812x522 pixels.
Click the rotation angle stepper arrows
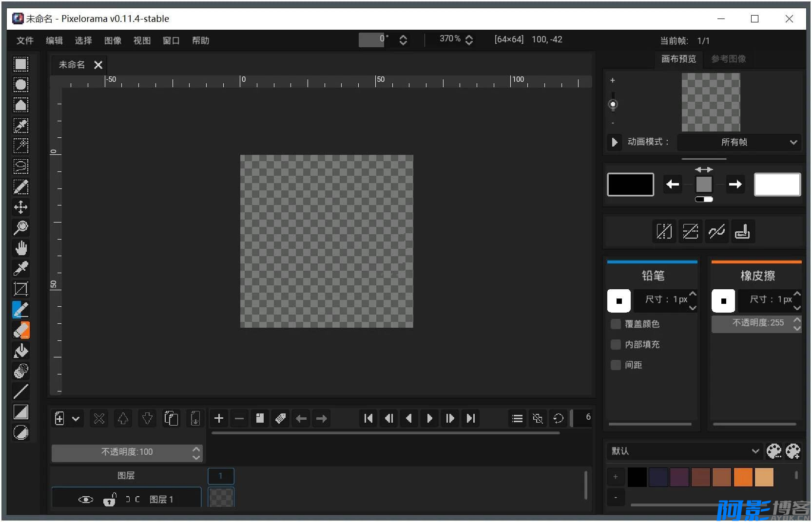click(x=403, y=40)
